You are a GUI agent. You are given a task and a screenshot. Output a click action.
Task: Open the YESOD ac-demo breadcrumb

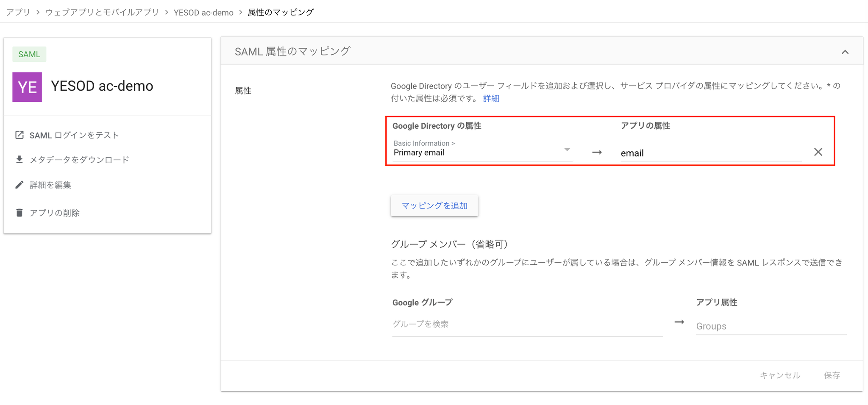(x=203, y=12)
